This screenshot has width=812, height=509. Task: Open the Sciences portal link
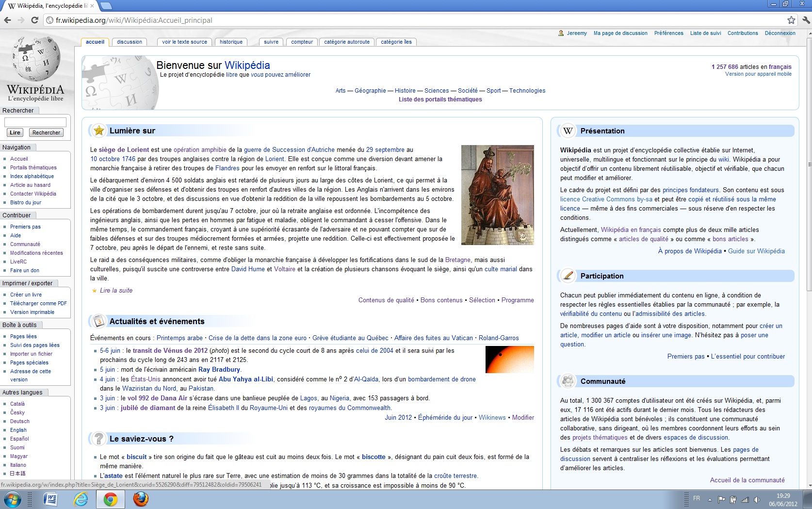pos(437,90)
